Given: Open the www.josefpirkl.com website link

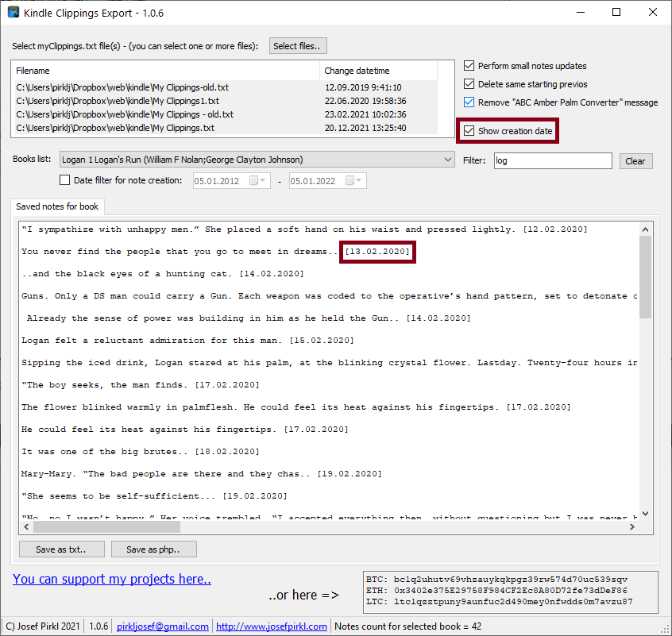Looking at the screenshot, I should [272, 626].
